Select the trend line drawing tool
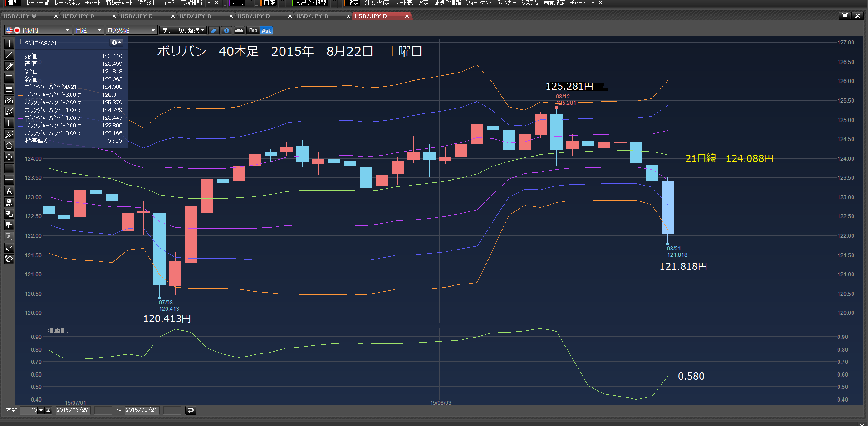Screen dimensions: 868x426 [x=9, y=55]
